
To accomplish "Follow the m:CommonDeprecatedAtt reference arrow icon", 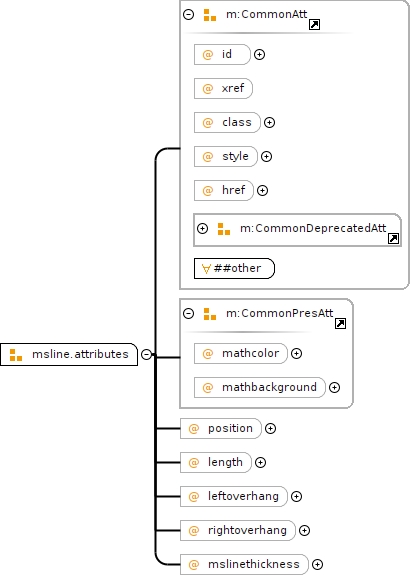I will click(394, 239).
